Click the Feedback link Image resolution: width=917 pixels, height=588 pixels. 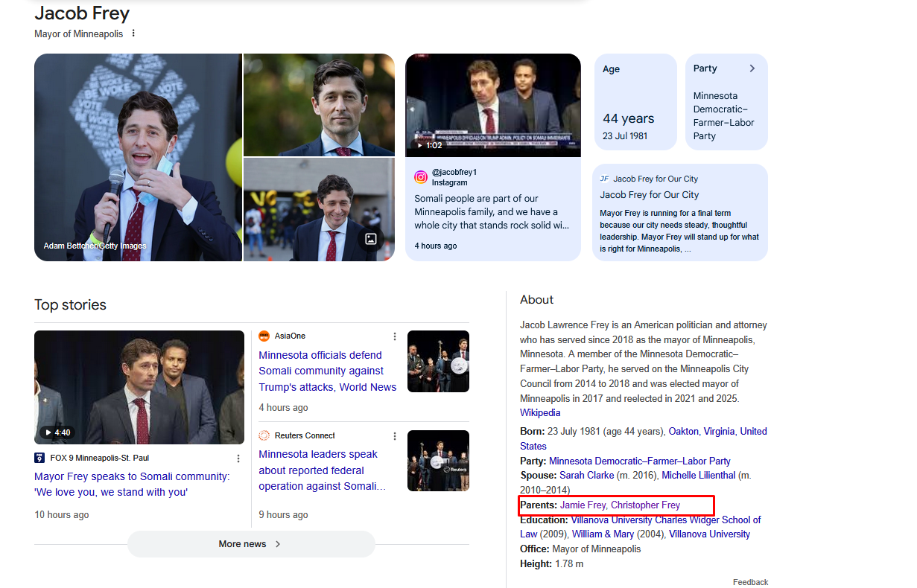pyautogui.click(x=750, y=582)
